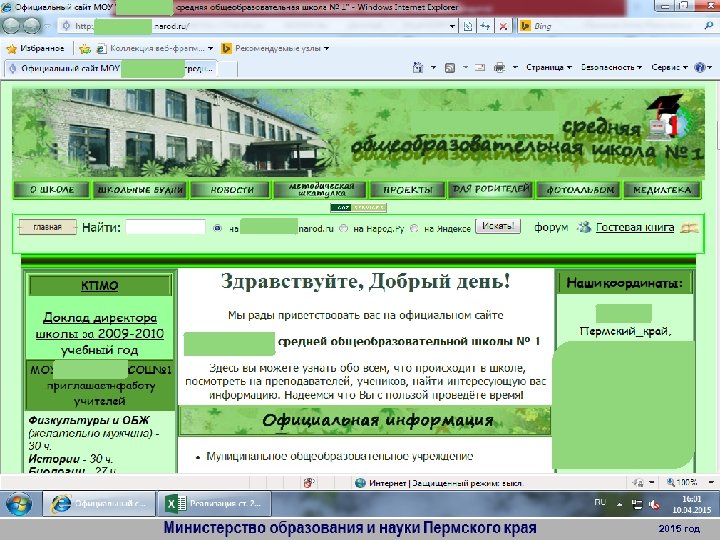This screenshot has width=720, height=540.
Task: Click the Windows Start orb
Action: tap(19, 504)
